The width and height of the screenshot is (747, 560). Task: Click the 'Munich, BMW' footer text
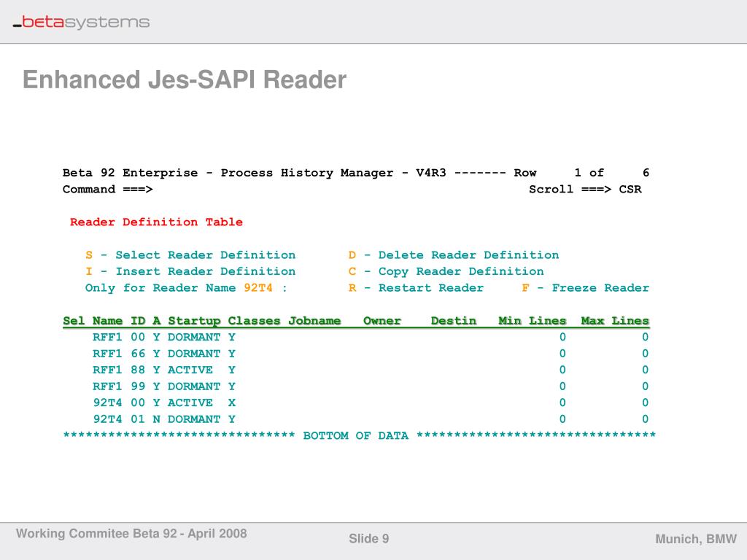[x=696, y=539]
